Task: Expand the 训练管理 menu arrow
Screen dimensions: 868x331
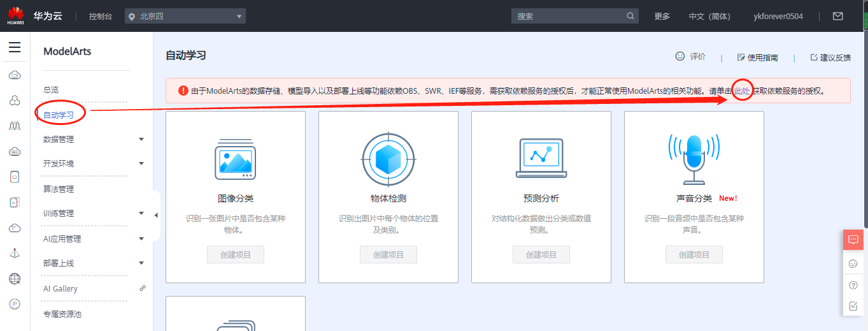Action: [141, 213]
